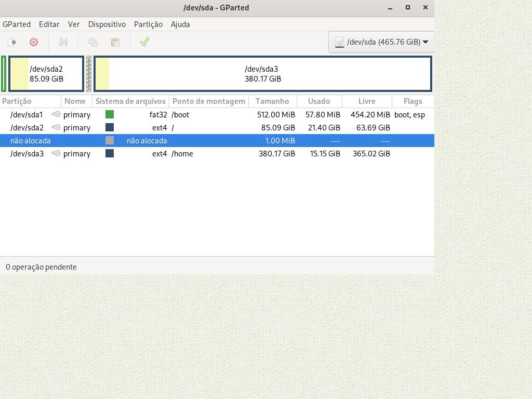Sort by the Partição column header
532x399 pixels.
click(x=31, y=101)
